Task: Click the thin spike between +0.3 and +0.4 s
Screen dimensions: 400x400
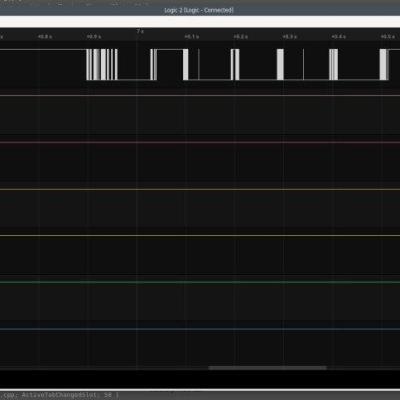Action: (x=303, y=65)
